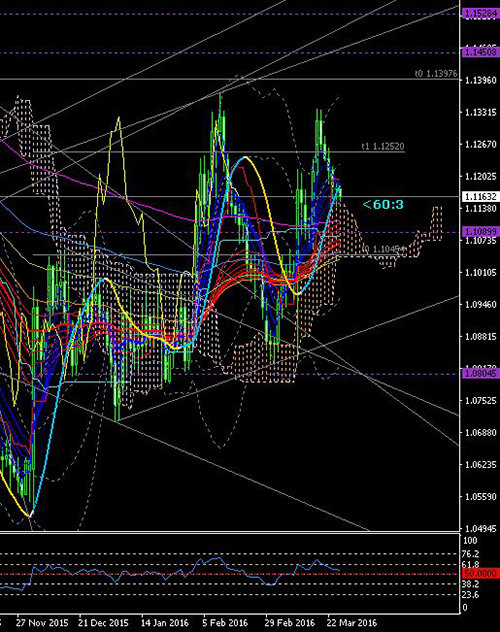Select the purple 1.08045 price level tag
The height and width of the screenshot is (632, 500).
(x=481, y=374)
